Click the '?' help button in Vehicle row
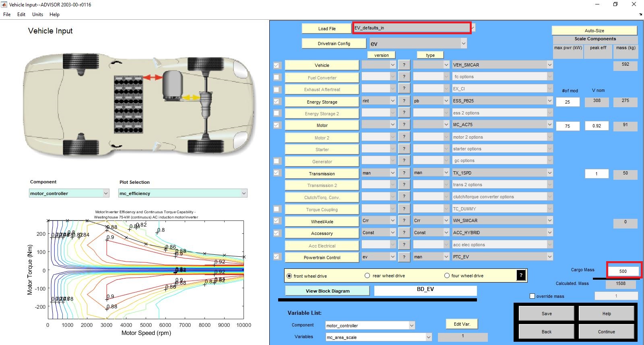644x345 pixels. [x=404, y=64]
